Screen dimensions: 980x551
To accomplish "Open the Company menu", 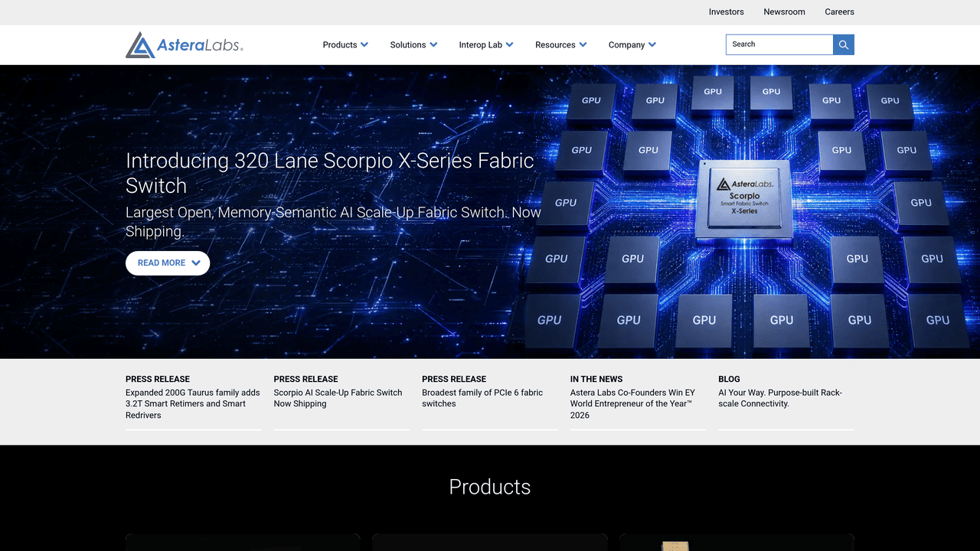I will 626,45.
